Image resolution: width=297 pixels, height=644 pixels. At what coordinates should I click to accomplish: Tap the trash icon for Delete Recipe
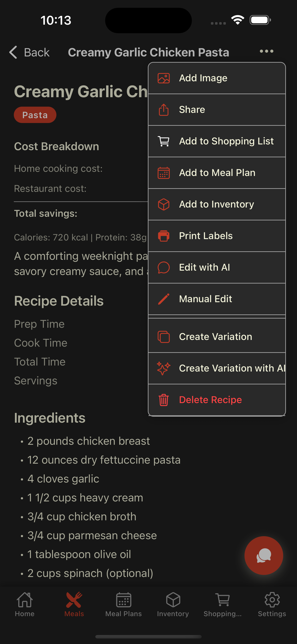click(163, 400)
